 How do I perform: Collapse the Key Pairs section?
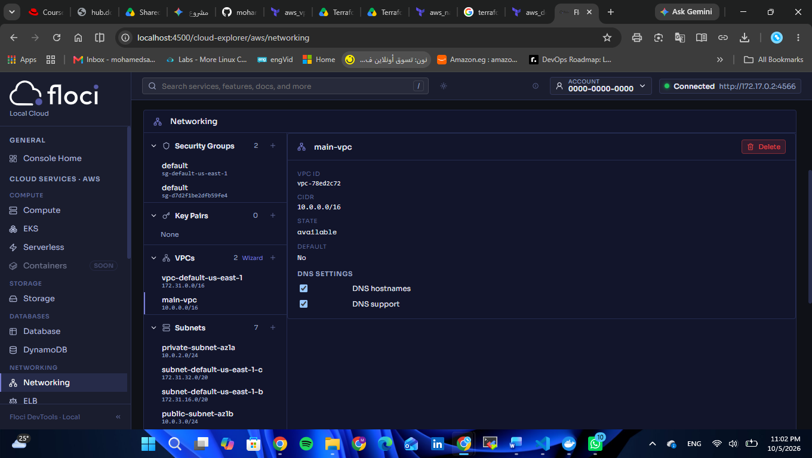[x=153, y=216]
